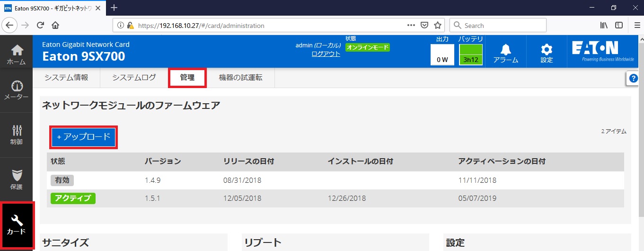Click the browser back arrow
Screen dimensions: 644x251
pos(10,25)
